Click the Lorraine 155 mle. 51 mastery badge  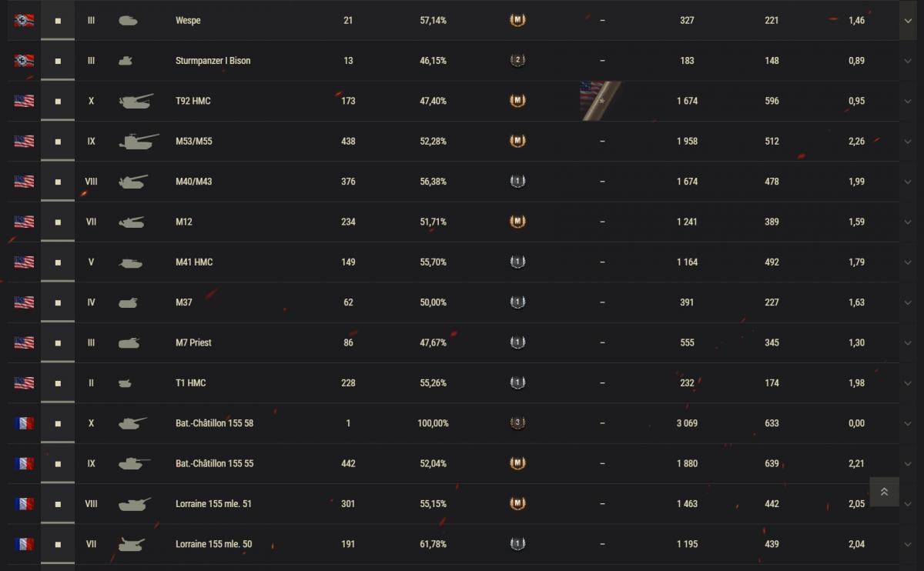coord(517,504)
